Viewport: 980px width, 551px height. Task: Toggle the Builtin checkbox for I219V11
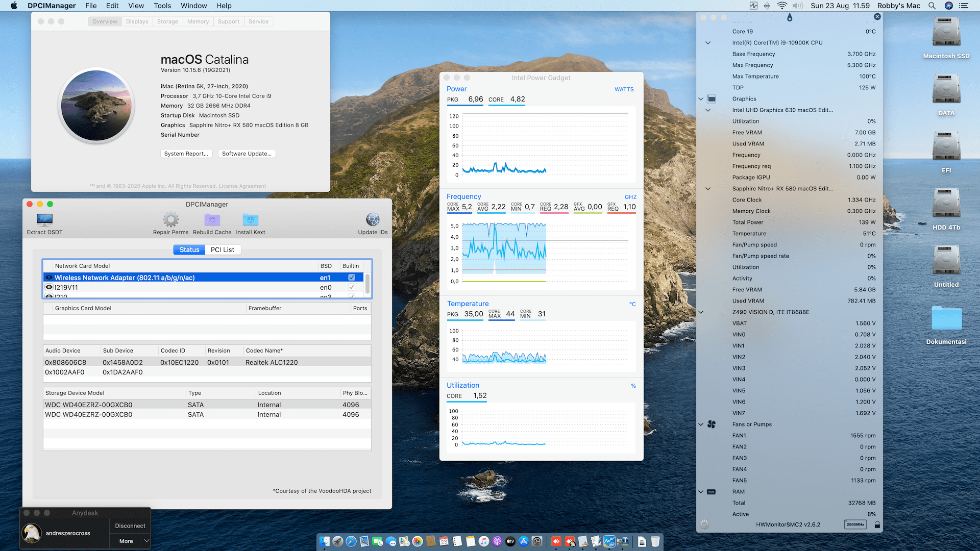coord(351,287)
